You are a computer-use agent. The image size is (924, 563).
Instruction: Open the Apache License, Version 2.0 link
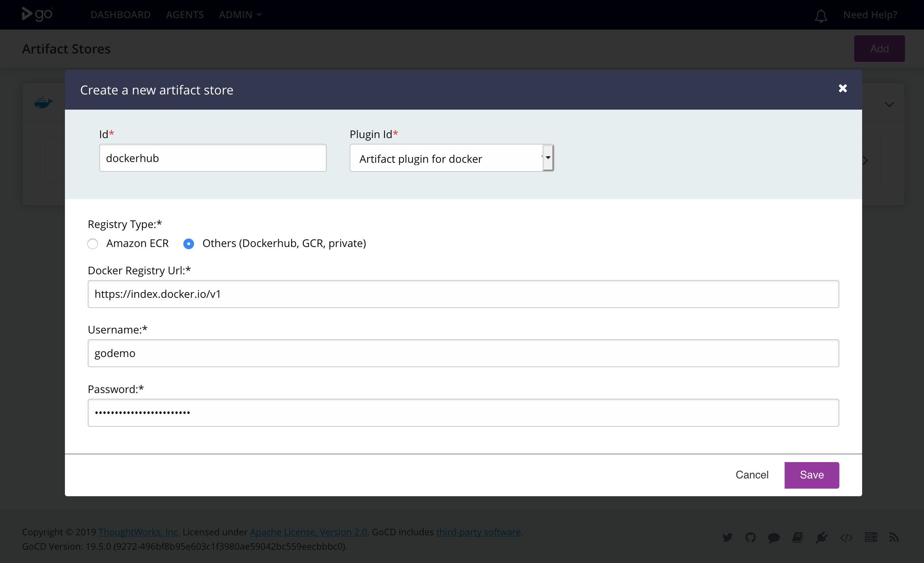308,532
